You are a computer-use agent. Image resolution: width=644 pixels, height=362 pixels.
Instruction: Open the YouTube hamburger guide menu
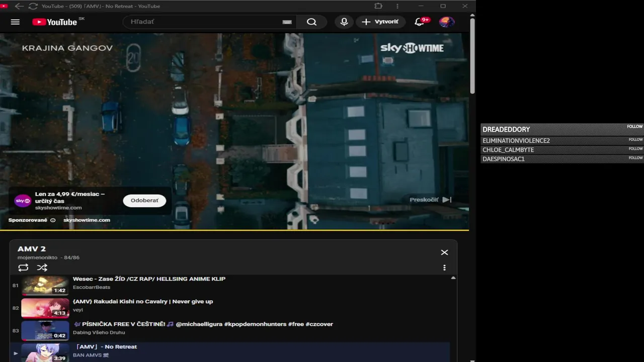[x=15, y=22]
